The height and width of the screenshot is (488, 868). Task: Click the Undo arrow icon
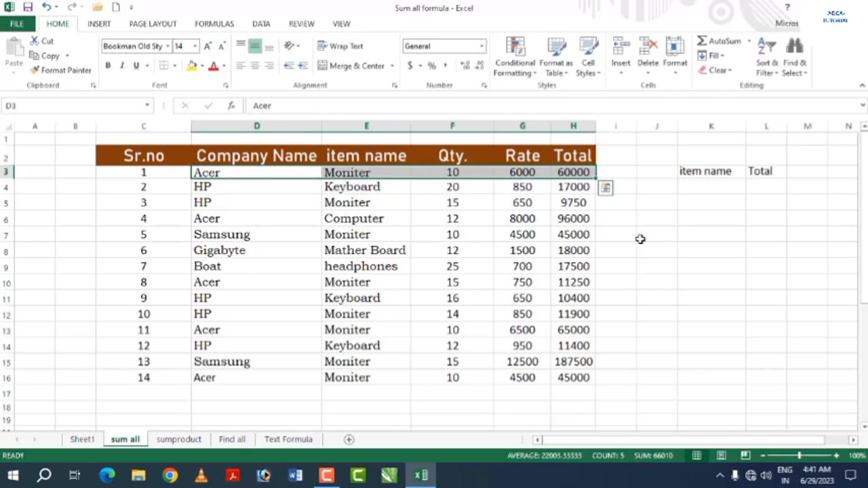(45, 7)
